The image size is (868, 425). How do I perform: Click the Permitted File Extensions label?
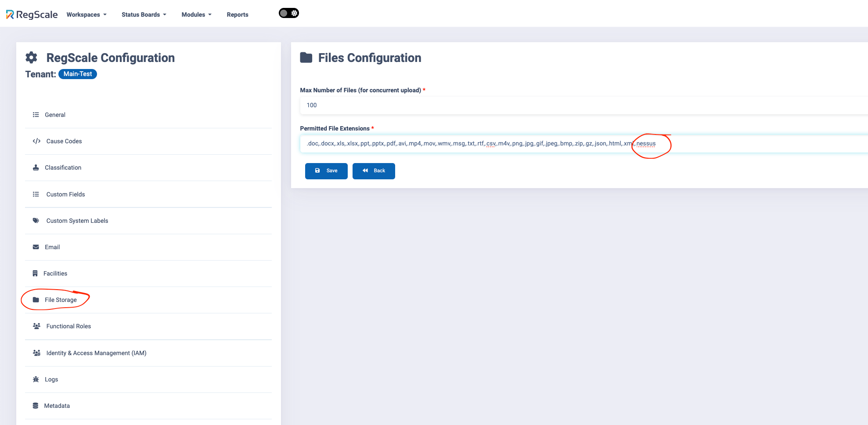click(x=335, y=128)
